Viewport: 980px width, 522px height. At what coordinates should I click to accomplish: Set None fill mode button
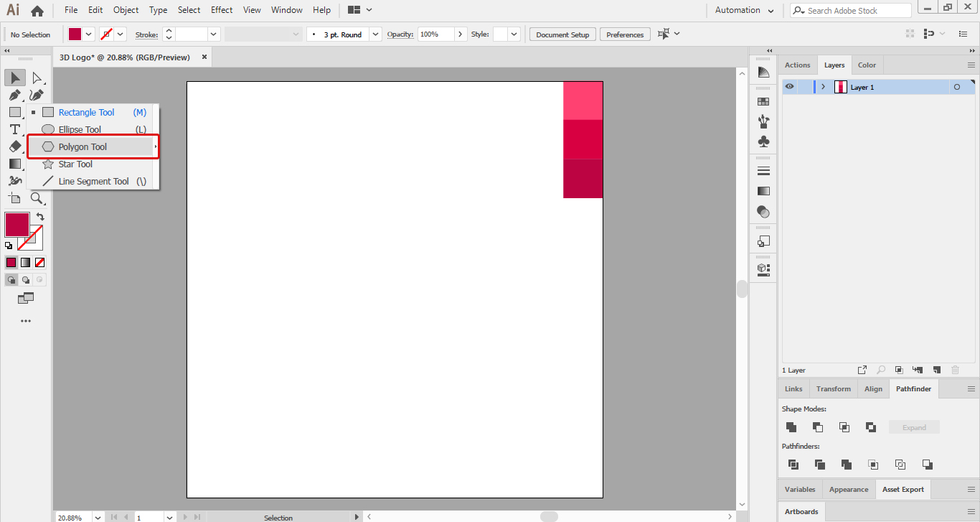(x=40, y=262)
